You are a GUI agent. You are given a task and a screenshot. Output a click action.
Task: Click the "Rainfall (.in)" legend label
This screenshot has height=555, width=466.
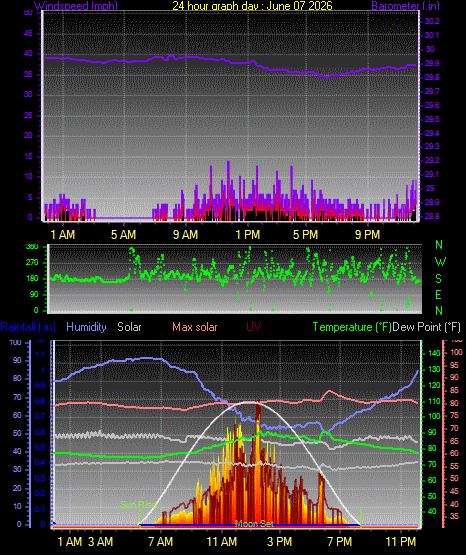point(28,327)
